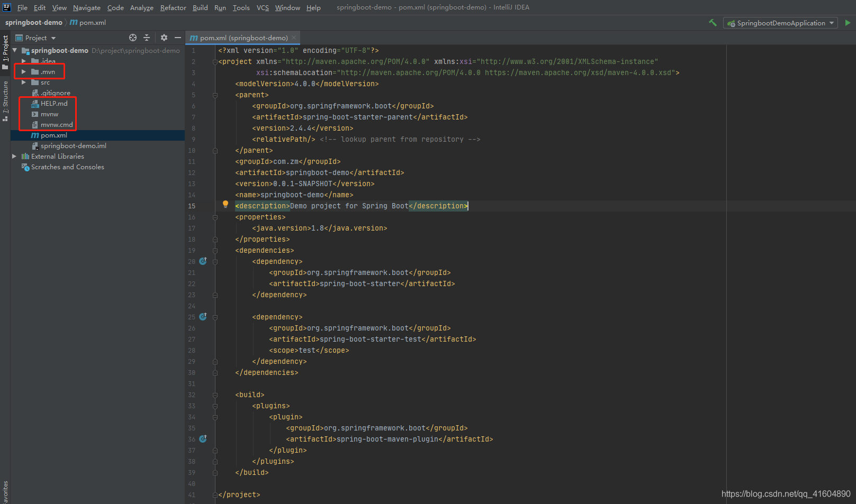Hide the Project panel with minus icon
Image resolution: width=856 pixels, height=504 pixels.
[178, 38]
